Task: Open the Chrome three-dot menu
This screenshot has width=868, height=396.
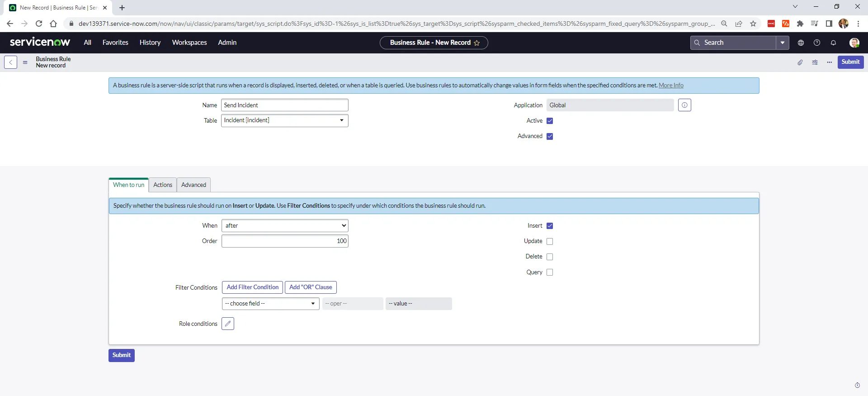Action: coord(858,24)
